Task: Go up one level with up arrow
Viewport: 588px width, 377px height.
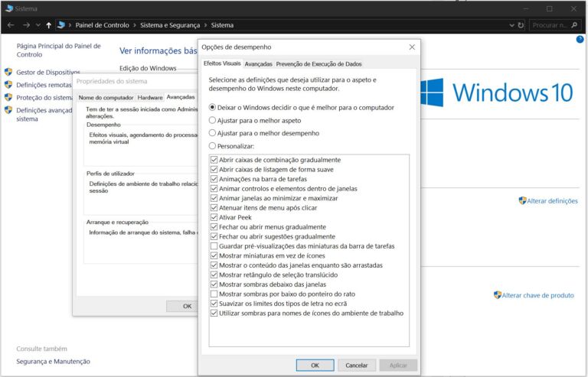Action: point(49,25)
